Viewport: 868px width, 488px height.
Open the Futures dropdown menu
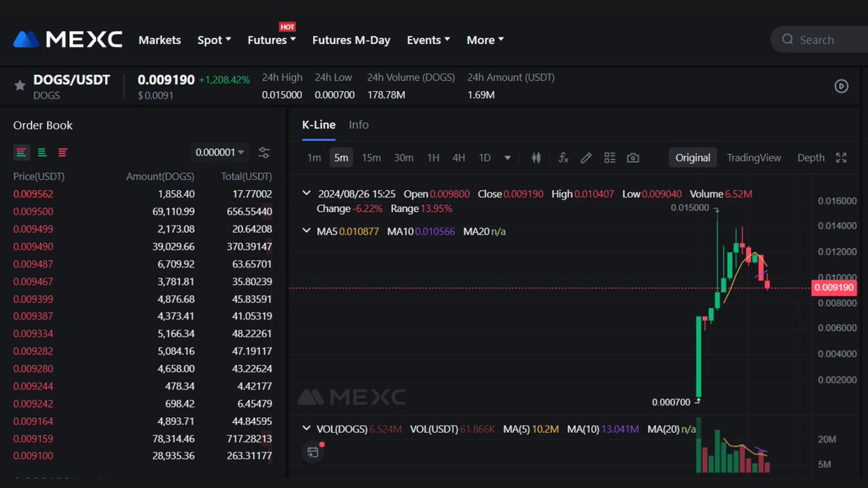click(272, 40)
